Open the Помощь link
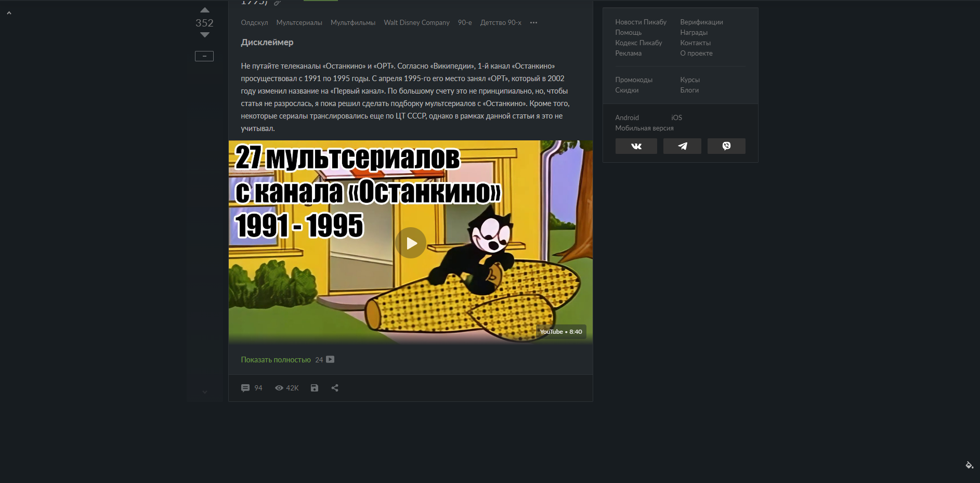This screenshot has width=980, height=483. click(x=628, y=32)
